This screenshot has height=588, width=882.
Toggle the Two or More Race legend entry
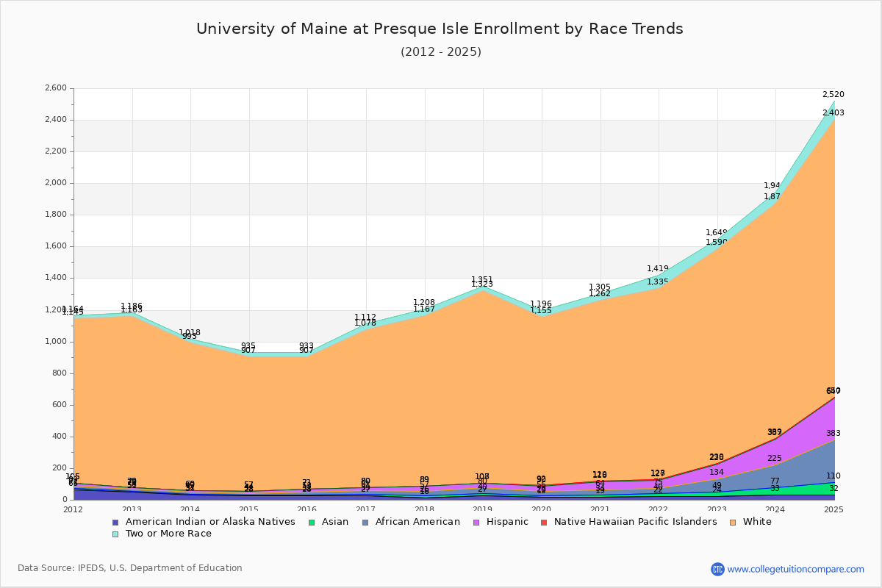click(162, 534)
